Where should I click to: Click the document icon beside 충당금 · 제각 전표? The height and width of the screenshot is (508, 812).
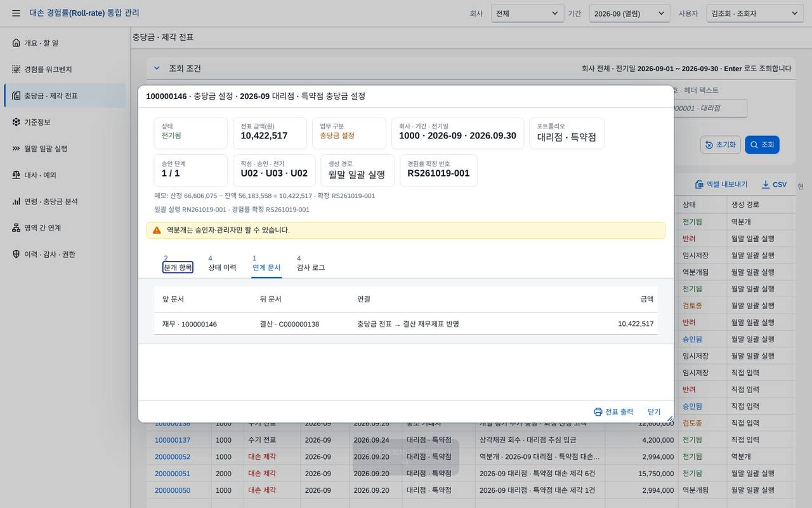coord(16,96)
